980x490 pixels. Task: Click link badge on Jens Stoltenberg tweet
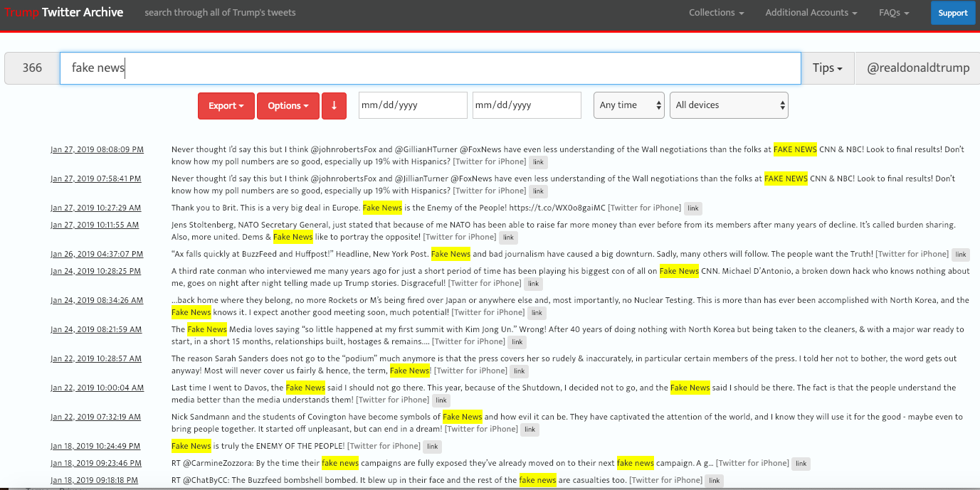click(508, 238)
